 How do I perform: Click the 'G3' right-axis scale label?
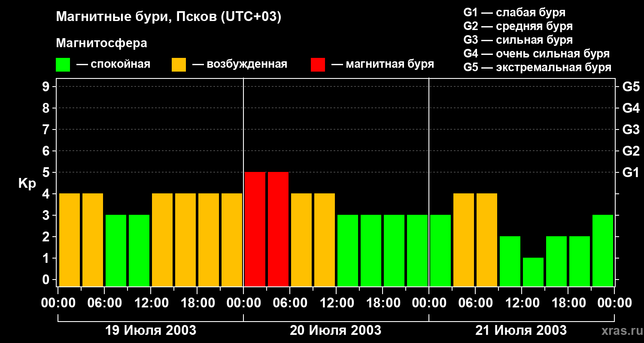631,129
